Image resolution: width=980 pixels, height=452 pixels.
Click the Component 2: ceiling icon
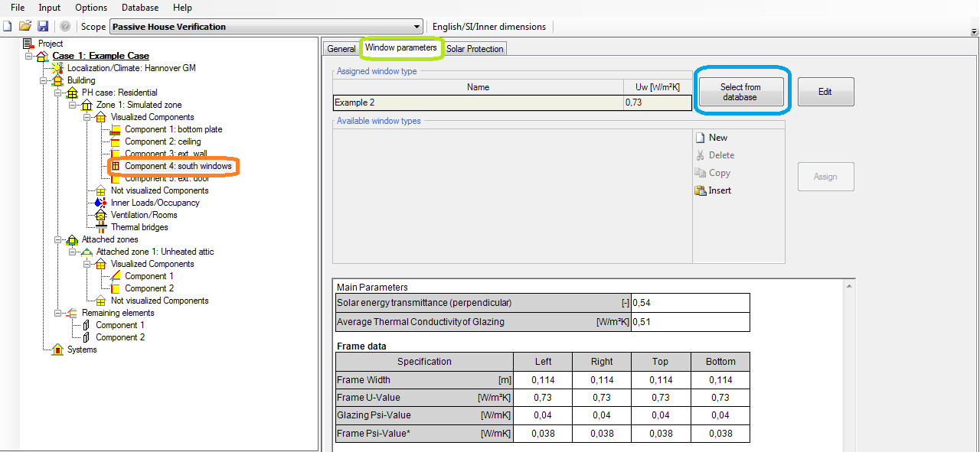[116, 141]
